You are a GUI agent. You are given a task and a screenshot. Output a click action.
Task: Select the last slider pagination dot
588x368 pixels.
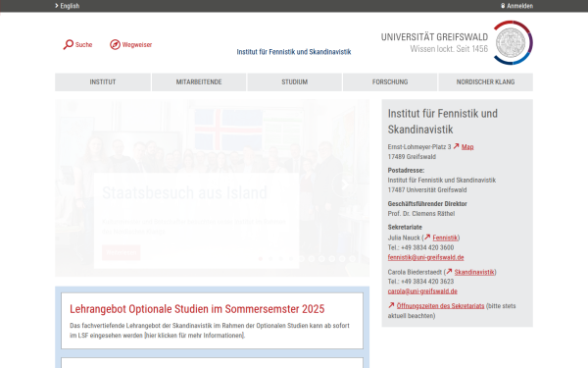coord(352,259)
